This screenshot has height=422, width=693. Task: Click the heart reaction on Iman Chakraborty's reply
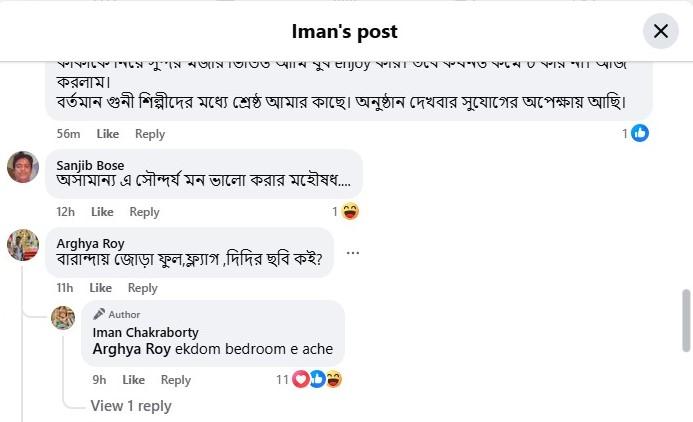coord(301,379)
